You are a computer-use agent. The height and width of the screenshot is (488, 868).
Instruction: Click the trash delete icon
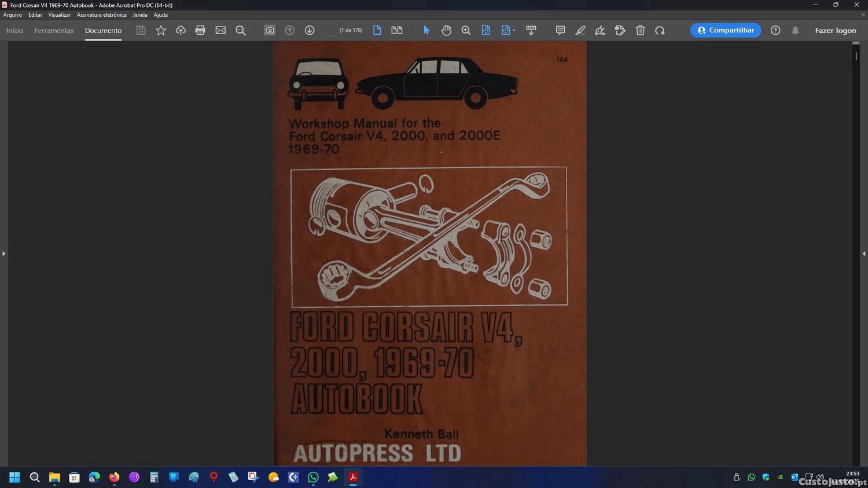(x=640, y=31)
